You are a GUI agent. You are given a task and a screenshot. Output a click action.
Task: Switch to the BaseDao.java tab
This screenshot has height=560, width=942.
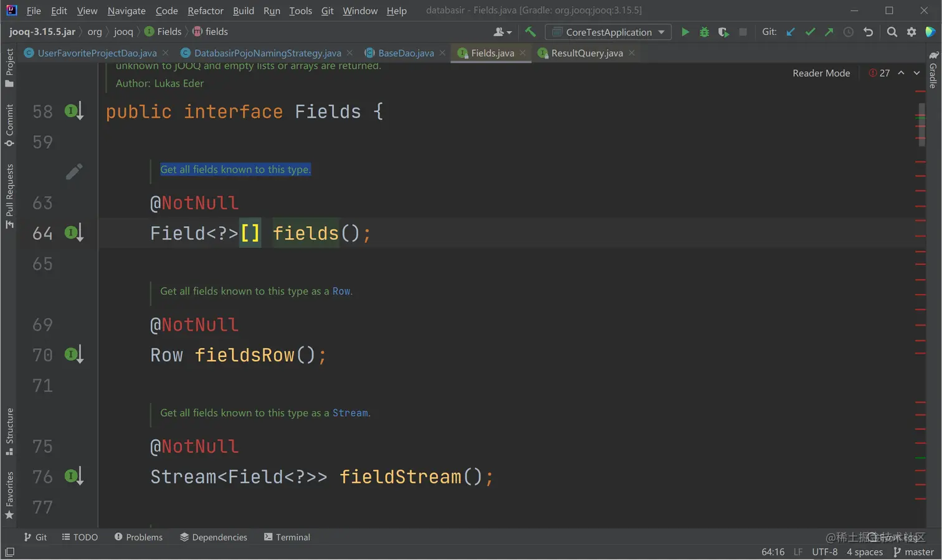[x=406, y=53]
